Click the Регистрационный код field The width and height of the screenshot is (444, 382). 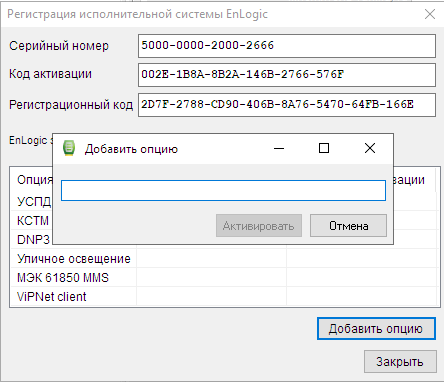[x=287, y=105]
